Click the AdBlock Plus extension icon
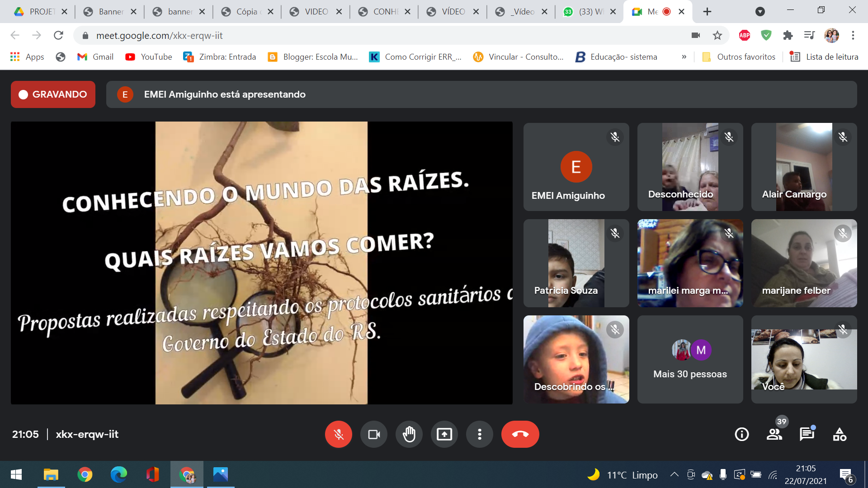Viewport: 868px width, 488px height. tap(744, 35)
